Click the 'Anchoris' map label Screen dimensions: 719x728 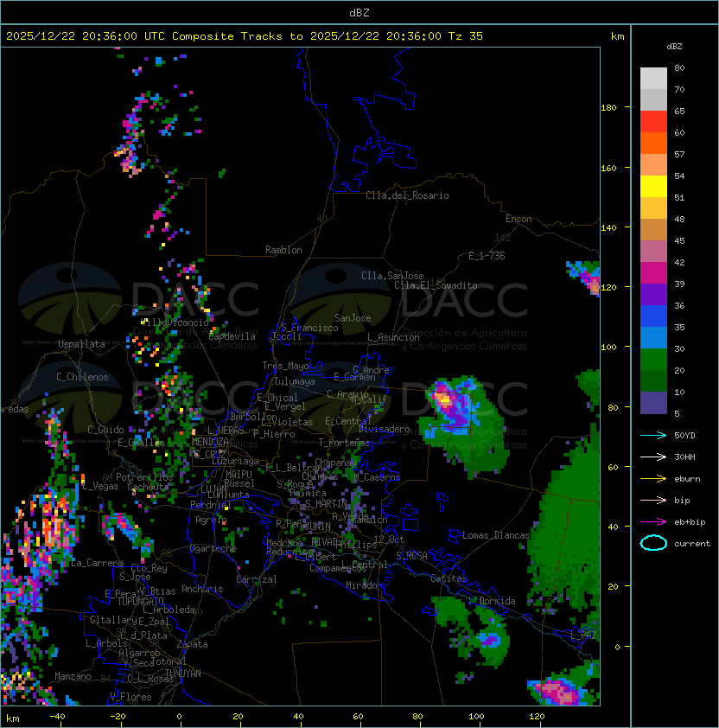tap(202, 589)
